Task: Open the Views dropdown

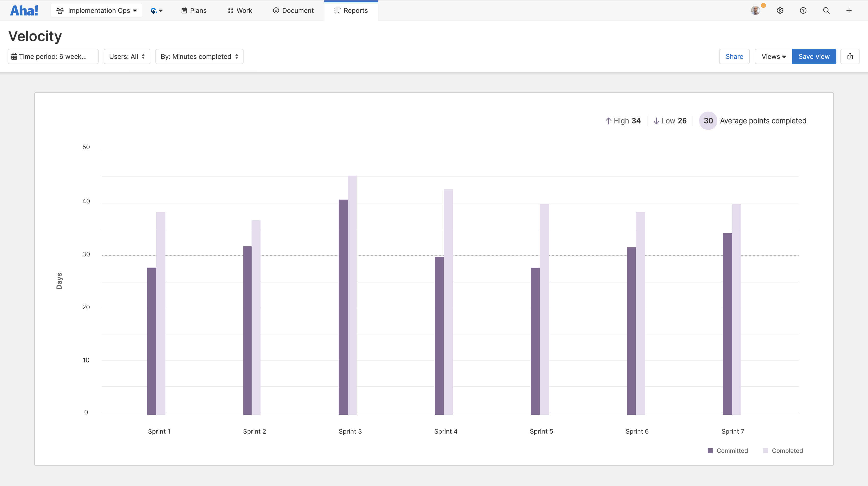Action: point(773,56)
